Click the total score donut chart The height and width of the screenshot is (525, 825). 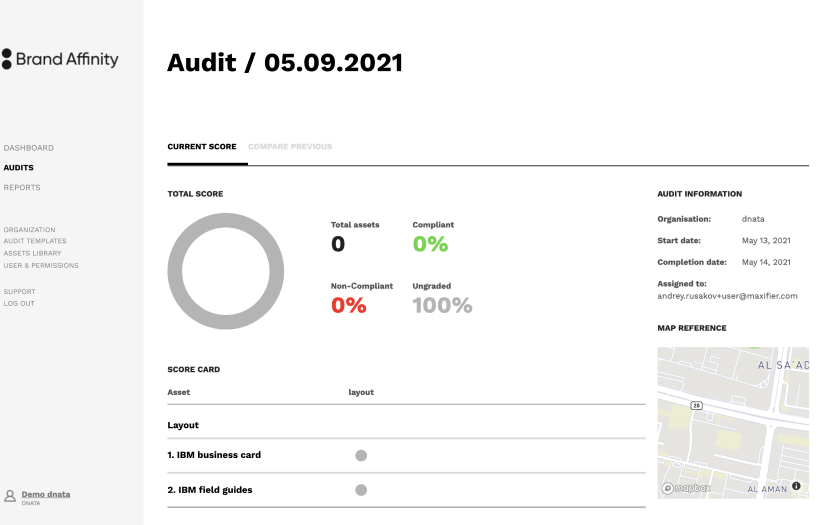[x=226, y=271]
